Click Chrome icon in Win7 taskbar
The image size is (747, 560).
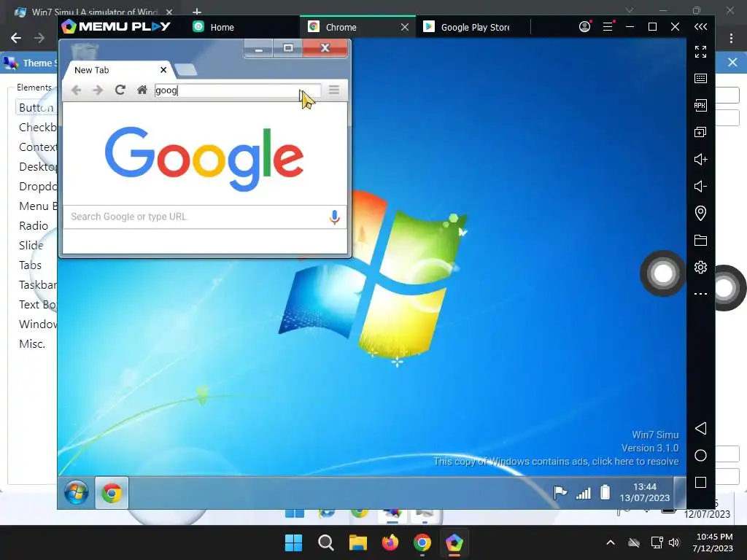[112, 493]
